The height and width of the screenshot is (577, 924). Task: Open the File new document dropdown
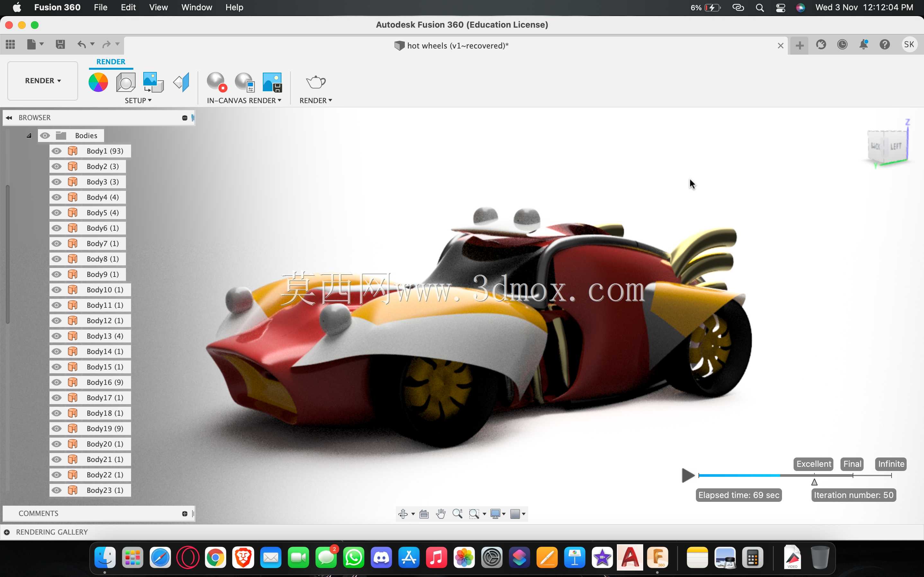tap(35, 45)
